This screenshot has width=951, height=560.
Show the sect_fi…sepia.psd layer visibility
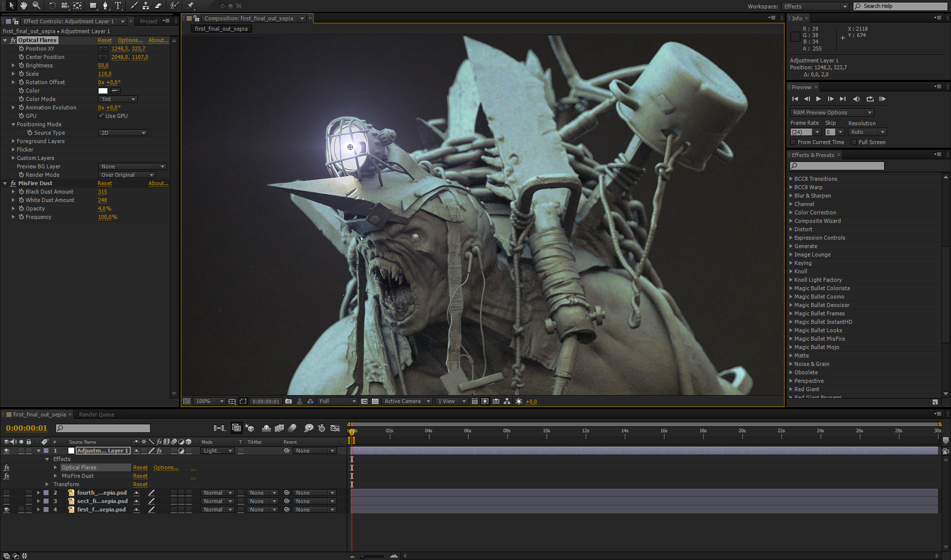[6, 501]
